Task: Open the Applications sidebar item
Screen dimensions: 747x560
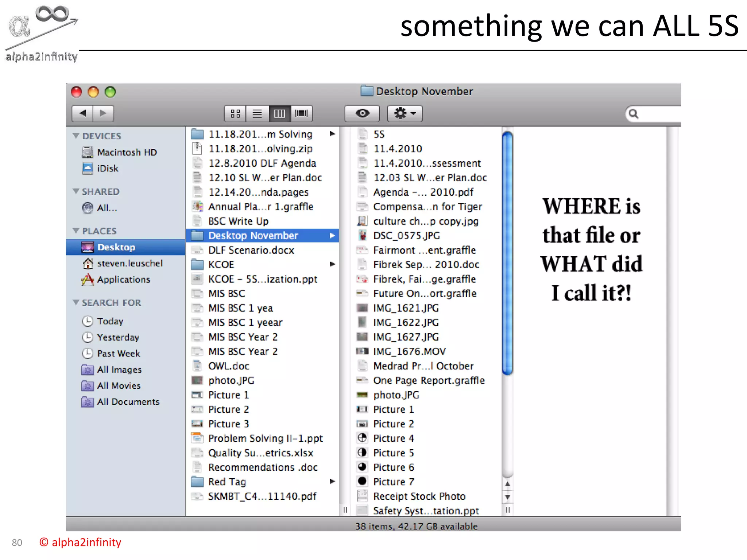Action: tap(123, 280)
